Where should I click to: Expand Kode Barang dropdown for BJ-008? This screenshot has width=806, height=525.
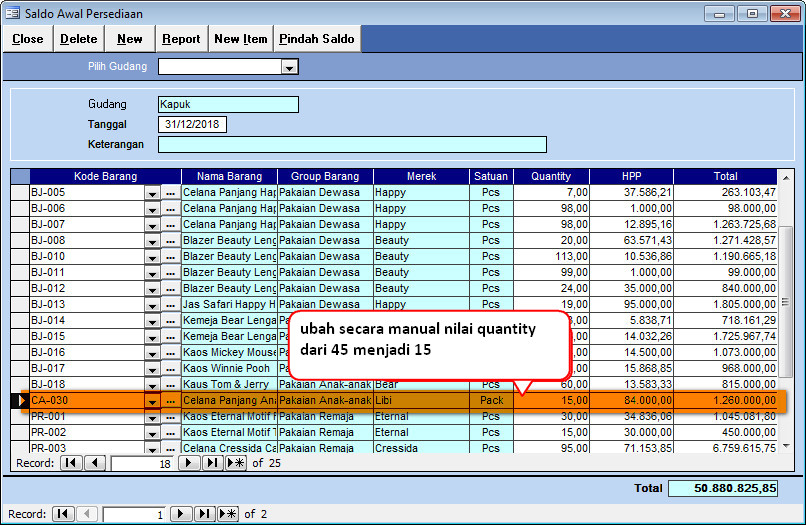153,240
